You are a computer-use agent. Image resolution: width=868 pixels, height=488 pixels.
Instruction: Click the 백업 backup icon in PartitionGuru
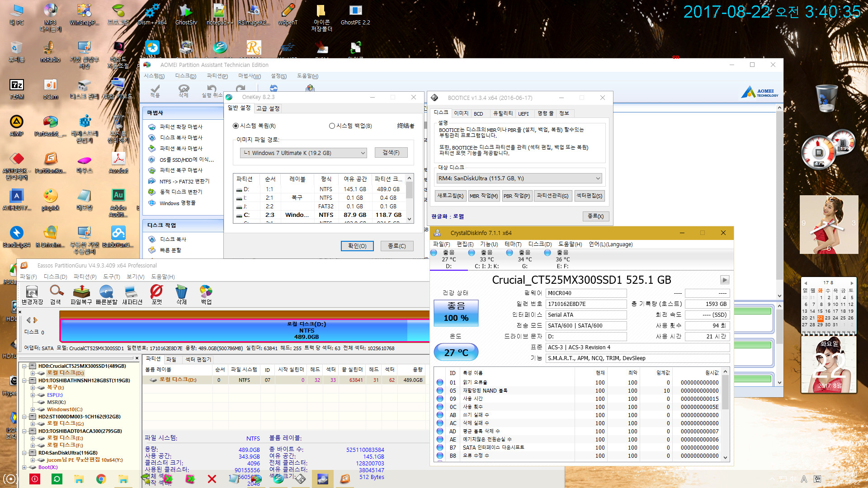pos(206,295)
